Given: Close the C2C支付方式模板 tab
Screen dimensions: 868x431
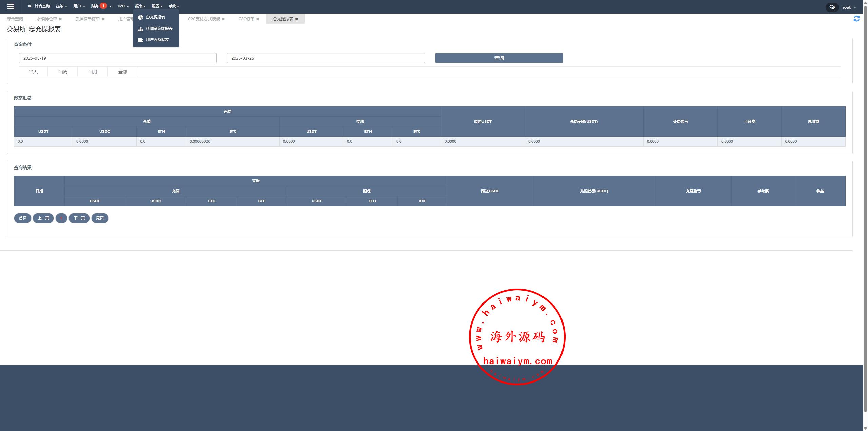Looking at the screenshot, I should point(223,19).
